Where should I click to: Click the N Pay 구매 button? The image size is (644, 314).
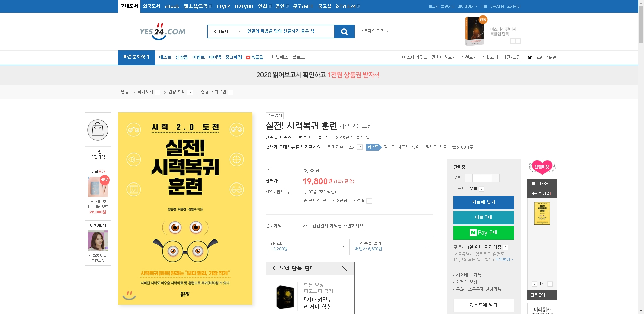pyautogui.click(x=483, y=233)
